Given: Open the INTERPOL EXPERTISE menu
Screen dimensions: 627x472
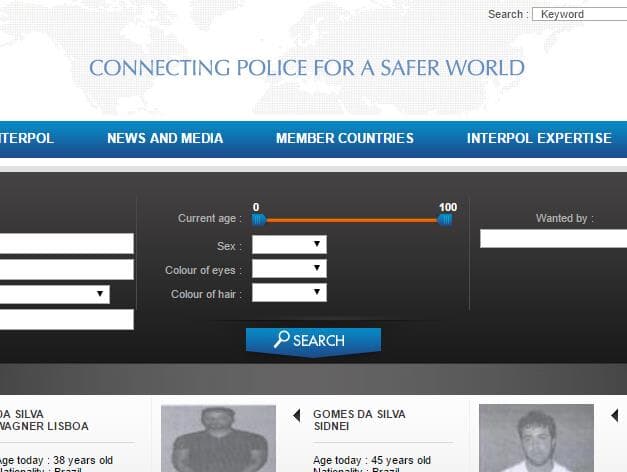Looking at the screenshot, I should point(539,138).
